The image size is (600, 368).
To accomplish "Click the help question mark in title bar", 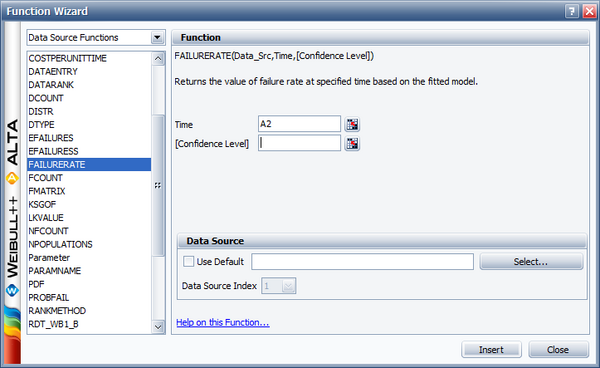I will tap(572, 11).
